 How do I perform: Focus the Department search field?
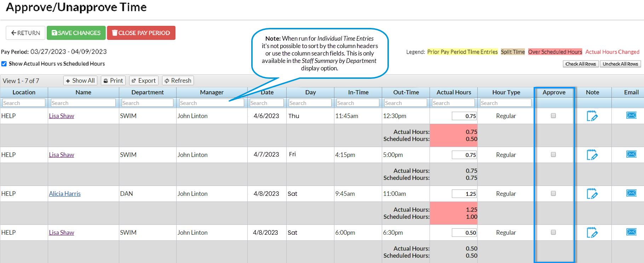tap(148, 103)
